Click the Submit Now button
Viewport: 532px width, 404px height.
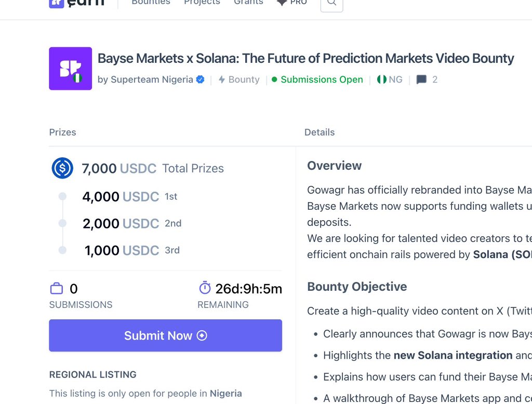tap(166, 335)
